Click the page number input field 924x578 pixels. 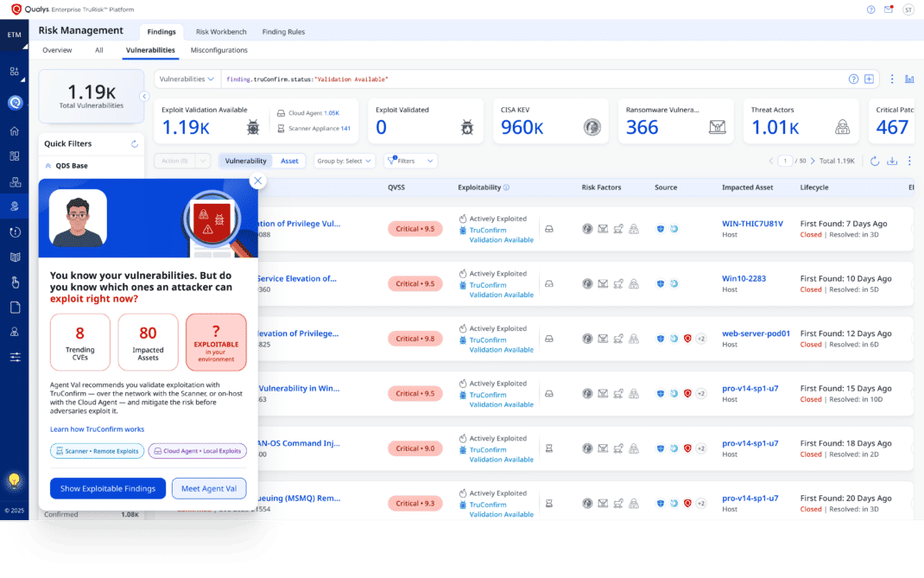tap(785, 161)
